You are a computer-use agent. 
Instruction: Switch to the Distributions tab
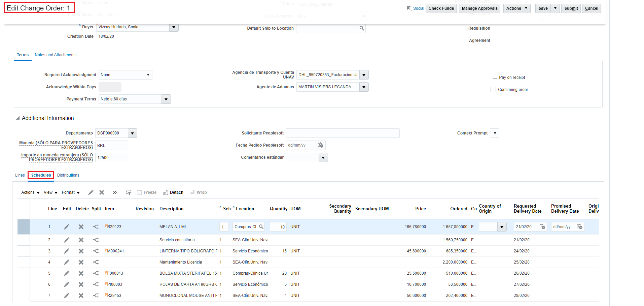point(68,175)
